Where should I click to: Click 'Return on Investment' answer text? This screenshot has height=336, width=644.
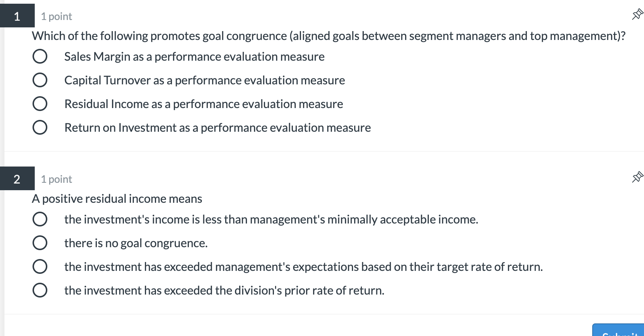(x=217, y=128)
